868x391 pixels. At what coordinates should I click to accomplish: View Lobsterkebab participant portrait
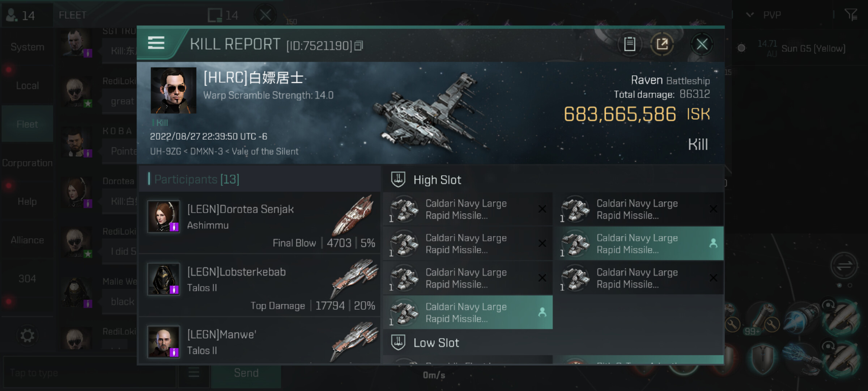click(164, 279)
